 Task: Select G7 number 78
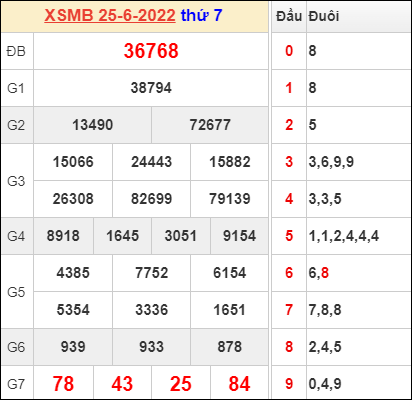coord(63,384)
